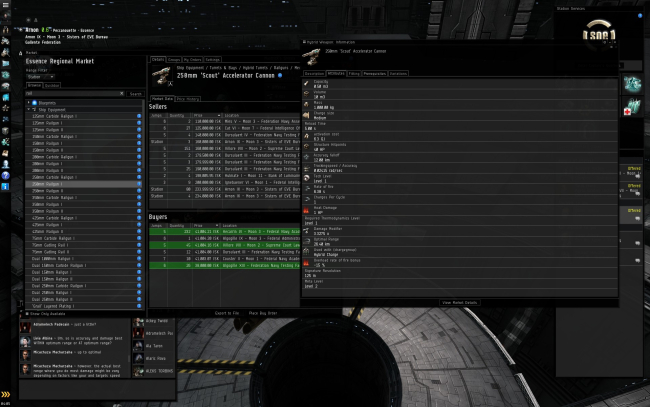Viewport: 650px width, 407px height.
Task: Select first seller row priced 130,000.00 ISK
Action: (x=224, y=121)
